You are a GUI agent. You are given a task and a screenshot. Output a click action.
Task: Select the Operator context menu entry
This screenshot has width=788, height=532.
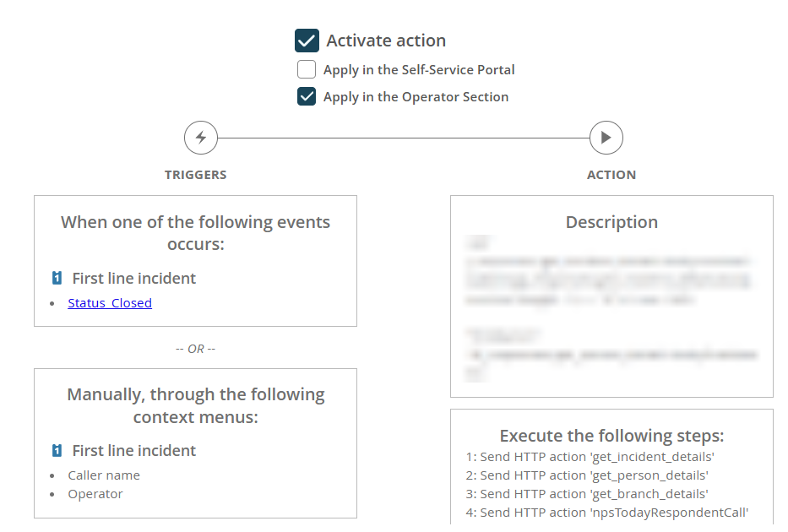[x=95, y=493]
